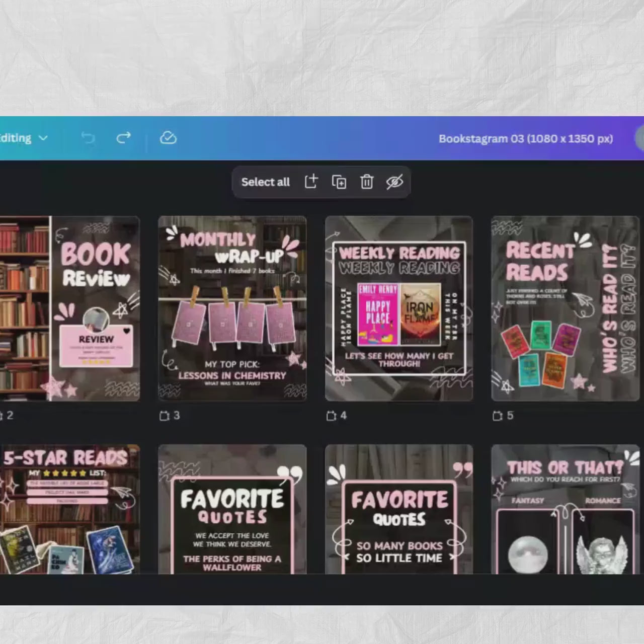Click page icon next to number 4
Screen dimensions: 644x644
click(x=331, y=416)
